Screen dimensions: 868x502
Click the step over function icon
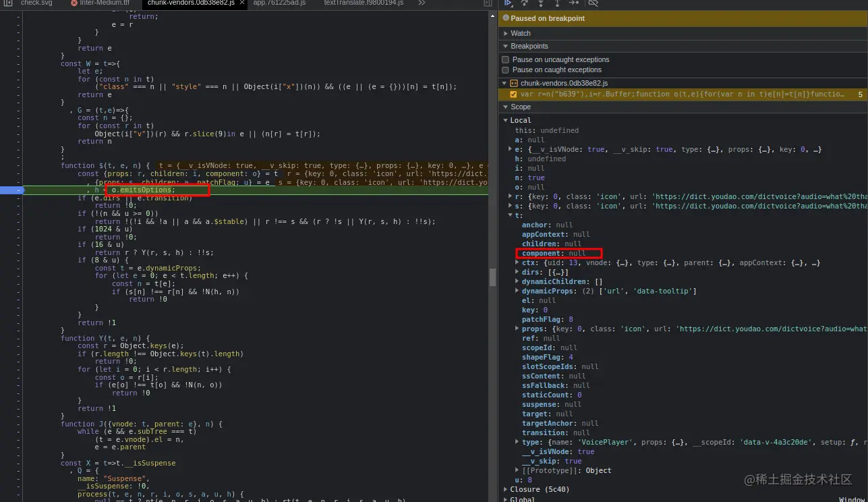524,3
